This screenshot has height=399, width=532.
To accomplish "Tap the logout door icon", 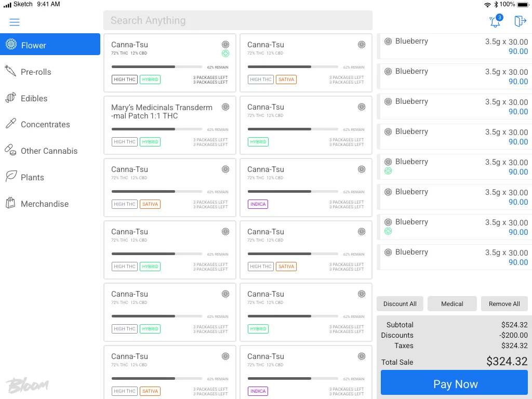I will [520, 21].
